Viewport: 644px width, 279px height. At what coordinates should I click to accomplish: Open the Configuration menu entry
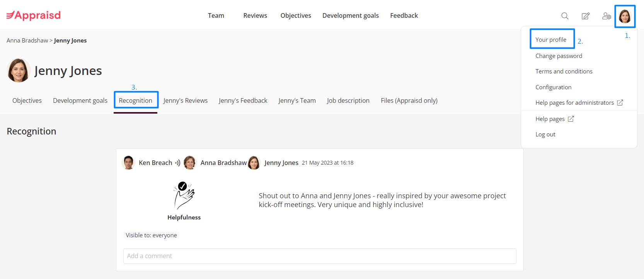(x=553, y=87)
